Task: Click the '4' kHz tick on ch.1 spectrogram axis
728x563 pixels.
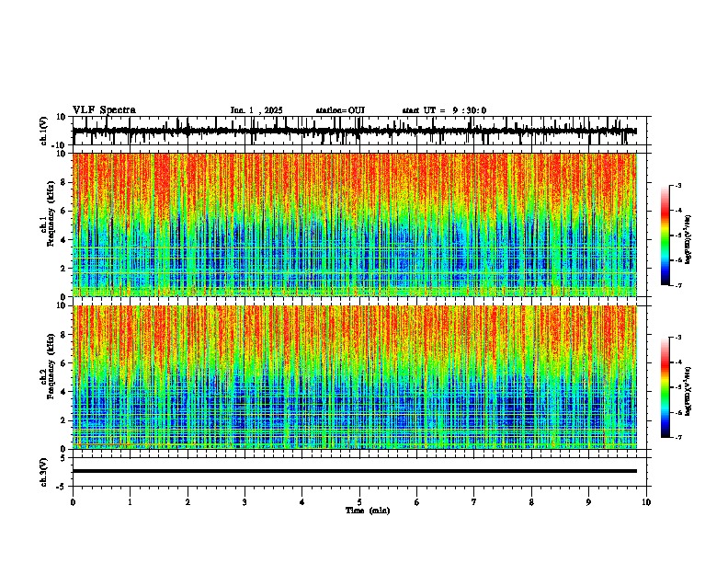Action: (64, 240)
